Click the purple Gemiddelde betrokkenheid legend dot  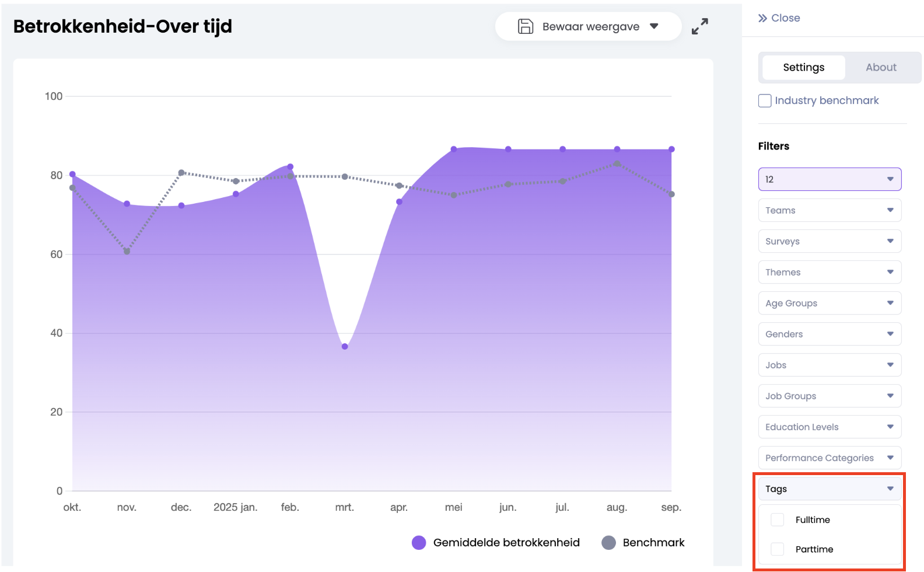click(419, 543)
